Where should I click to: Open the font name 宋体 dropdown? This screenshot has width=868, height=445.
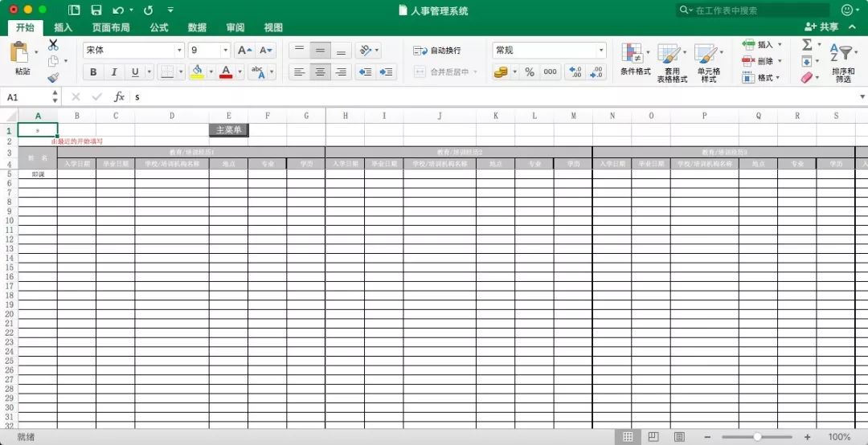pos(179,51)
